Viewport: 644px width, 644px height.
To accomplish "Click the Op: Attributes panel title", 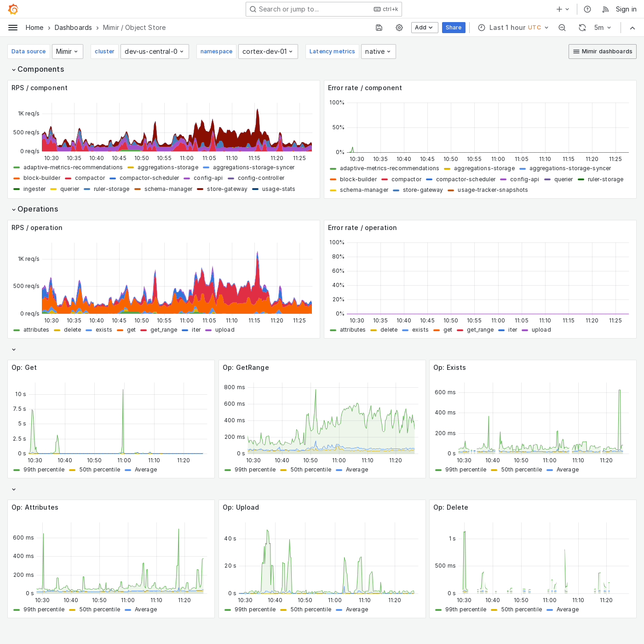I will tap(35, 507).
